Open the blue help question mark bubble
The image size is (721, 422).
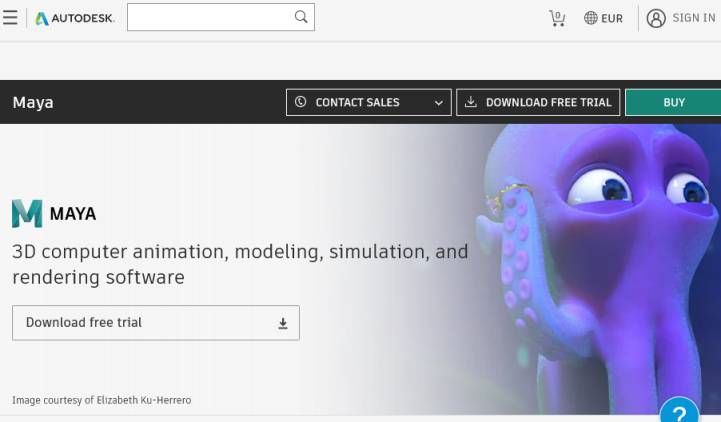point(679,412)
